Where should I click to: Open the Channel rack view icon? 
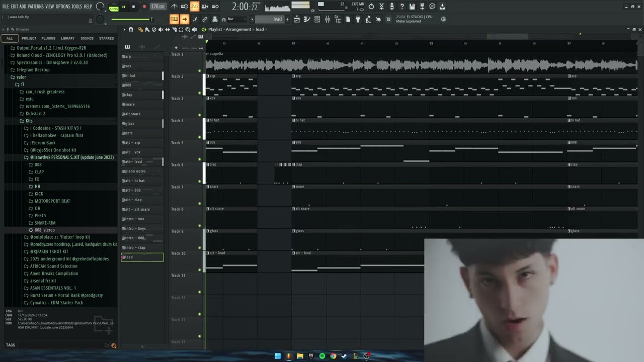(x=317, y=19)
